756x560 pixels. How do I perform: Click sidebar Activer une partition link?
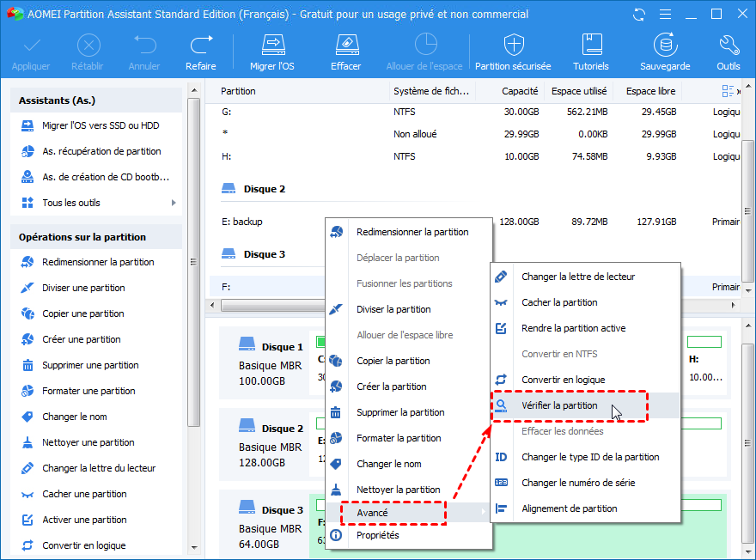pos(84,520)
